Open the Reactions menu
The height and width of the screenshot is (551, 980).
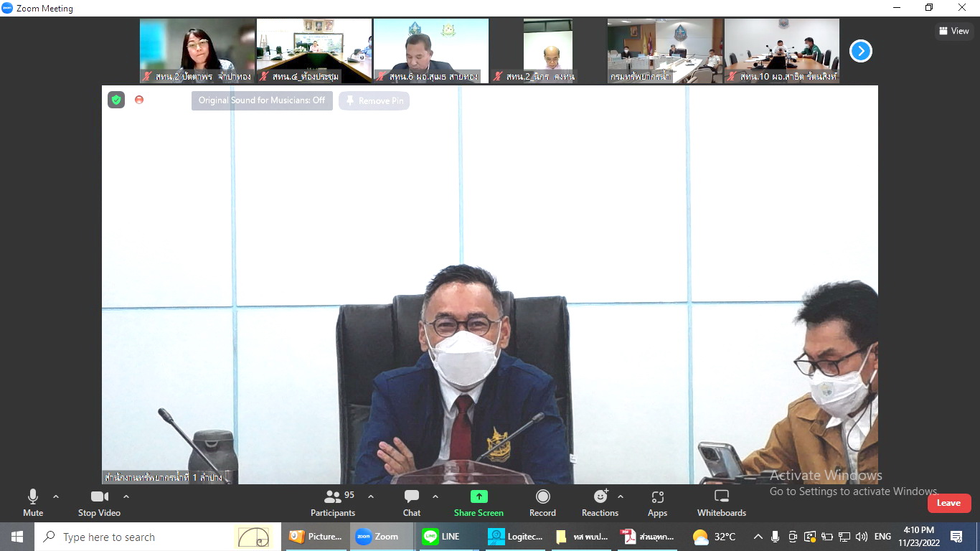[x=600, y=502]
